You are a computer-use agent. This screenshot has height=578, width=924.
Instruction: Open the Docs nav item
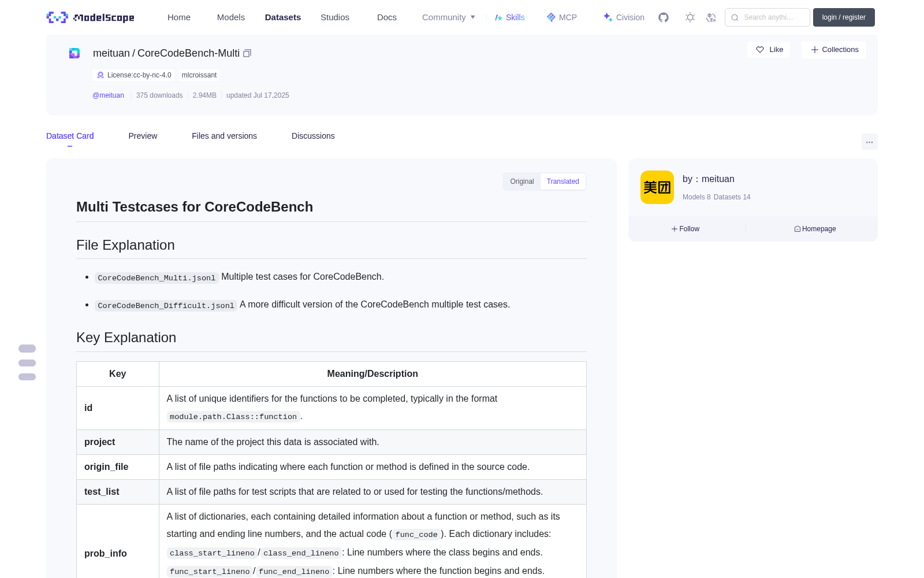387,17
